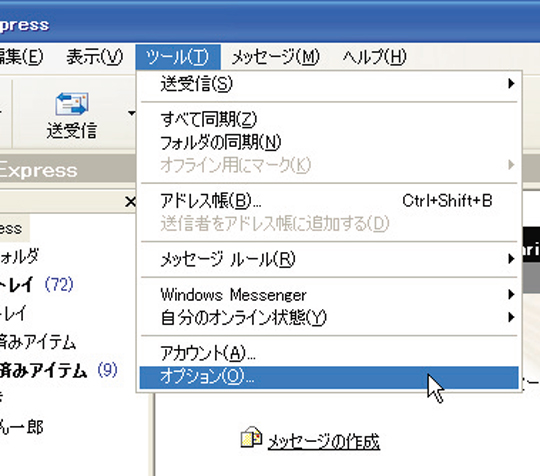Select オプション(O)... in the Tools menu
Screen dimensions: 540x476
(x=329, y=377)
